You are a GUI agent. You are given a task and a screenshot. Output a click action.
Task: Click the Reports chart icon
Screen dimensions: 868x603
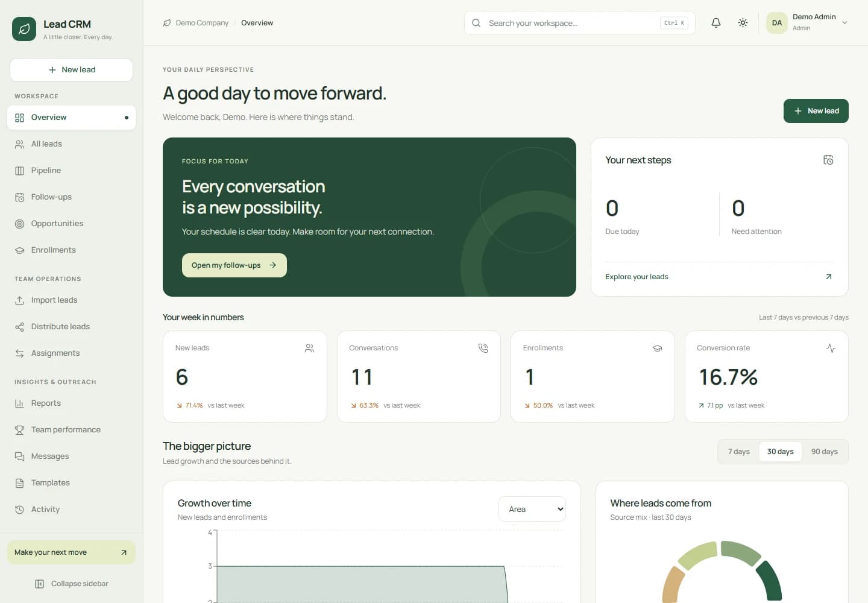pyautogui.click(x=19, y=403)
